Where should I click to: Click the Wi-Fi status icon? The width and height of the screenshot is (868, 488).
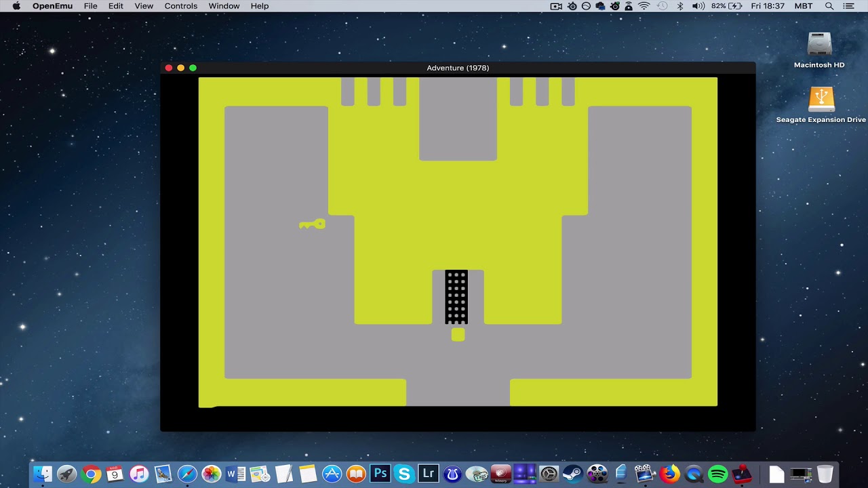644,6
